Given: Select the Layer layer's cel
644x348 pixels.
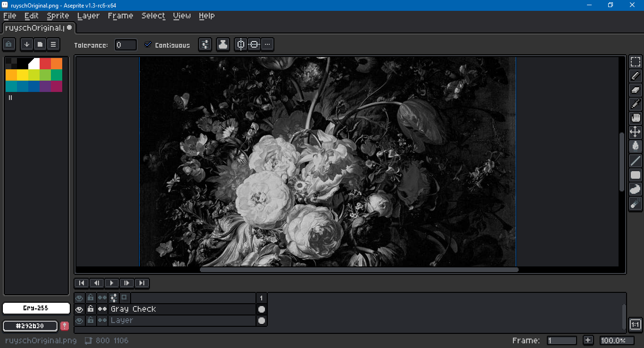Looking at the screenshot, I should pyautogui.click(x=262, y=321).
